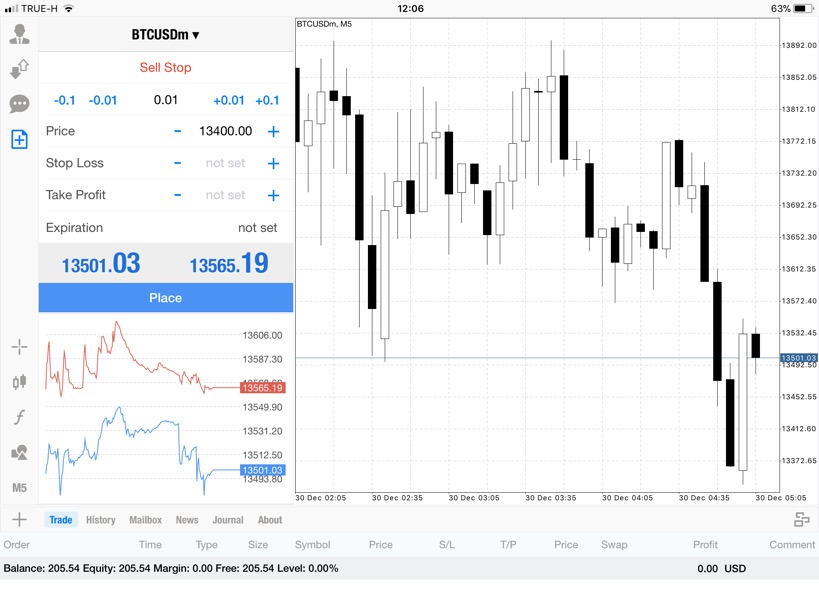Tap the trade arrows icon in sidebar
The height and width of the screenshot is (614, 819).
19,70
